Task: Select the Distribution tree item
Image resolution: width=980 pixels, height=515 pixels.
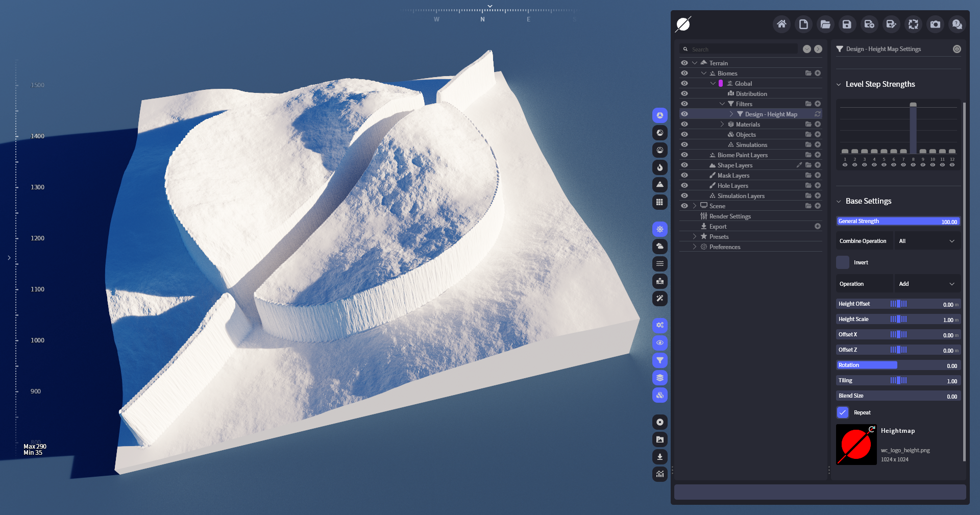Action: click(751, 94)
